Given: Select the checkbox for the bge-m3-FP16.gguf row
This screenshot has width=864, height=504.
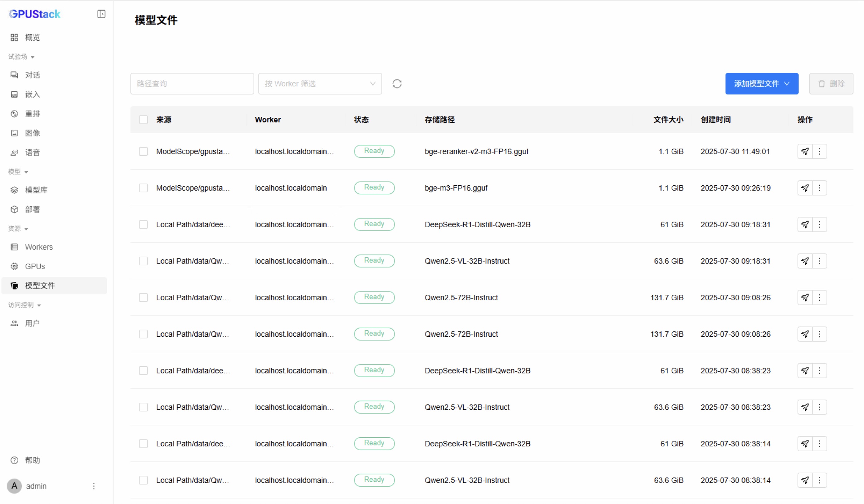Looking at the screenshot, I should 143,188.
